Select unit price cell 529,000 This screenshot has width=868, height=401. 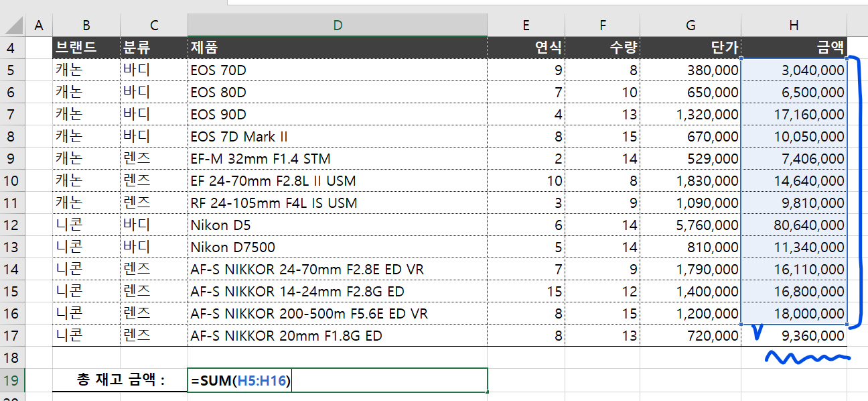point(691,158)
